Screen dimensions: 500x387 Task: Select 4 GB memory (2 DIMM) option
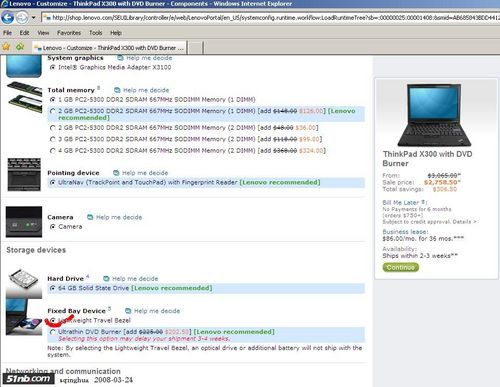pyautogui.click(x=52, y=151)
